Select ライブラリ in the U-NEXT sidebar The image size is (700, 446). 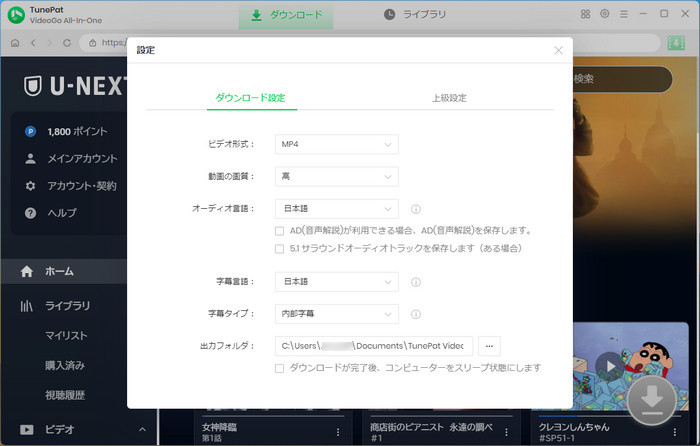click(x=67, y=306)
